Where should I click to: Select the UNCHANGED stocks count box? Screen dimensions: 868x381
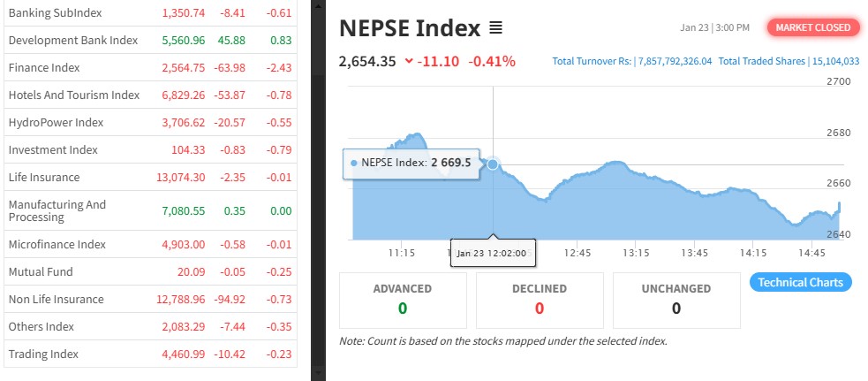(676, 299)
